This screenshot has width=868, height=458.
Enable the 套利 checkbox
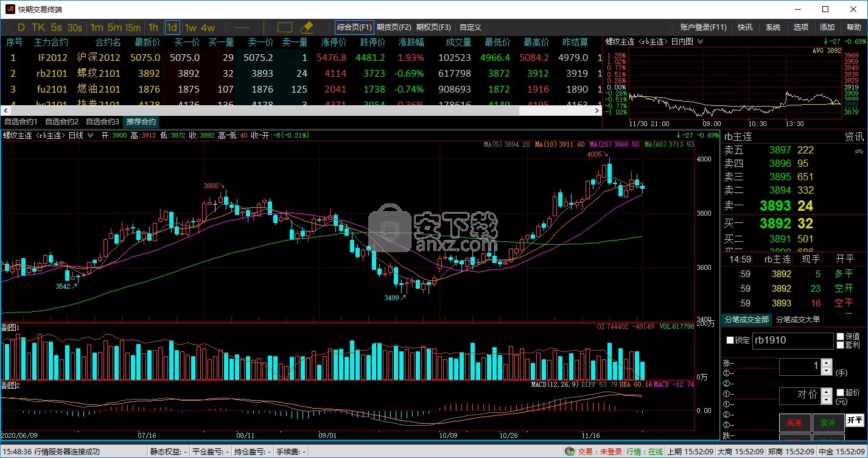841,345
